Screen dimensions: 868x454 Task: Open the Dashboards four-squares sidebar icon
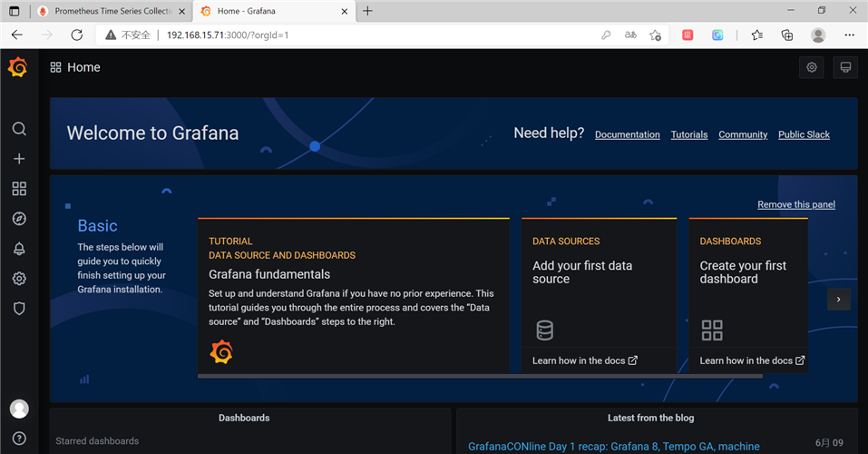(x=19, y=189)
